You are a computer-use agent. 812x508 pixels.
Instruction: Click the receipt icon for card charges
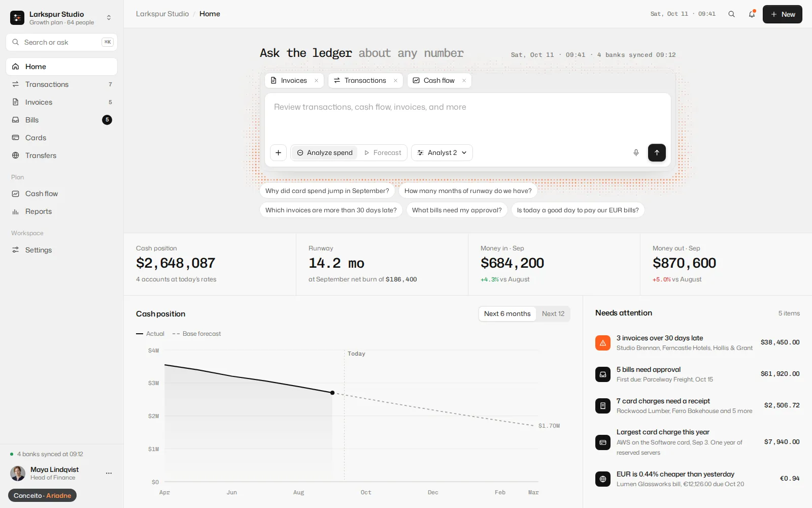[603, 406]
